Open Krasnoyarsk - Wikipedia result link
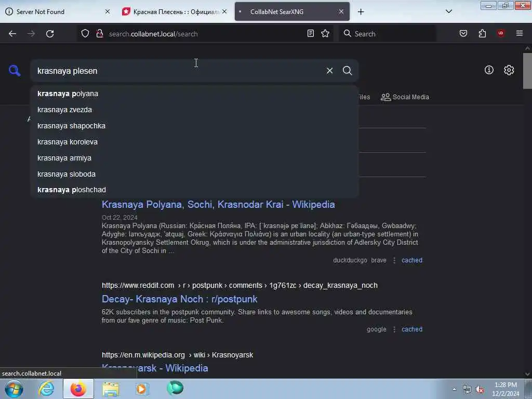The height and width of the screenshot is (399, 532). pyautogui.click(x=155, y=368)
